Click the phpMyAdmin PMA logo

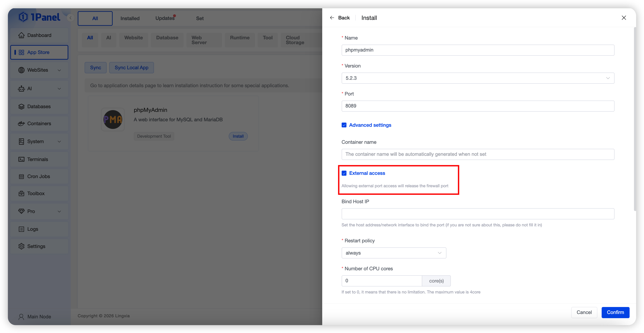113,120
